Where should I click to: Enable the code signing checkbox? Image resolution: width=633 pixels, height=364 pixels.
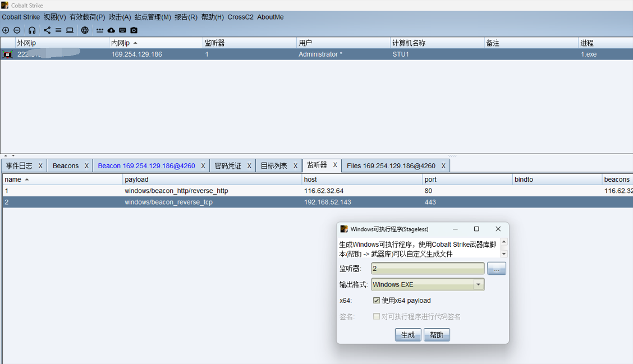(x=377, y=317)
